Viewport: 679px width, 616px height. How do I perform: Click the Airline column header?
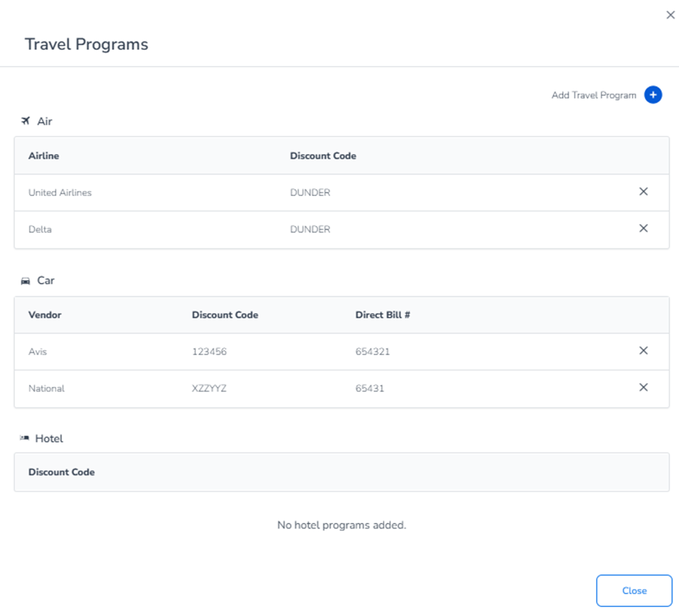tap(44, 156)
